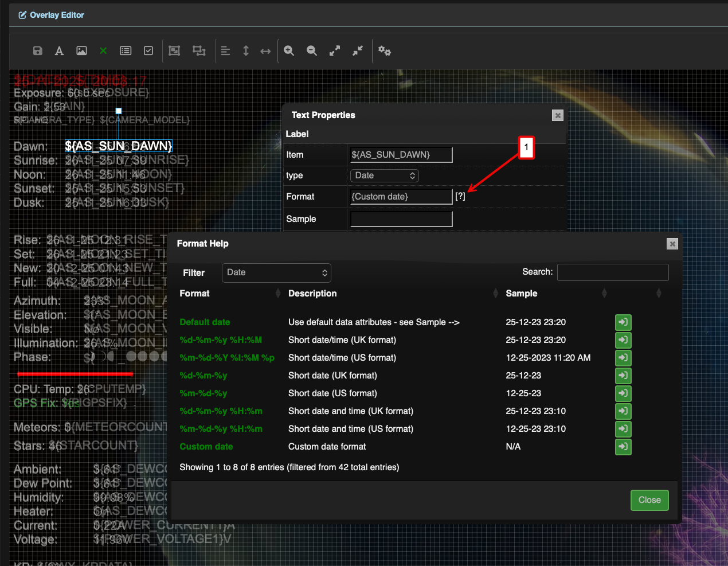The width and height of the screenshot is (728, 566).
Task: Click the [?] format help link
Action: (460, 196)
